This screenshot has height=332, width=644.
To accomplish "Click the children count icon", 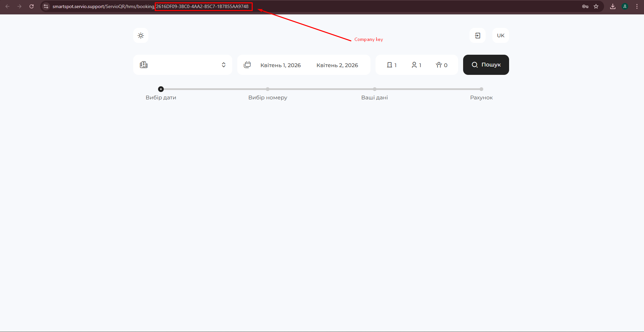I will [439, 65].
